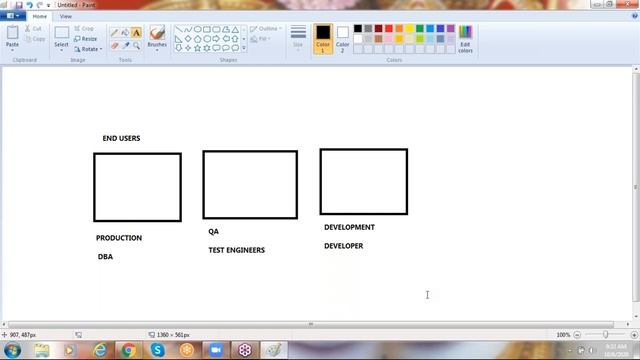Open the Zoom app from the taskbar
This screenshot has width=640, height=360.
coord(216,350)
